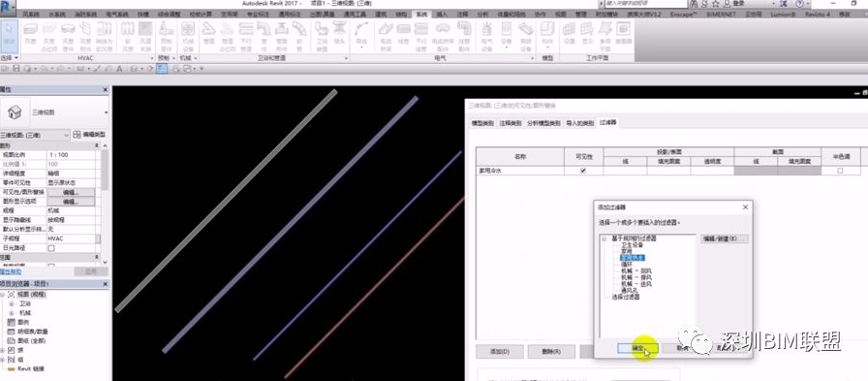Image resolution: width=868 pixels, height=381 pixels.
Task: Click the Save icon in quick access toolbar
Action: [16, 68]
